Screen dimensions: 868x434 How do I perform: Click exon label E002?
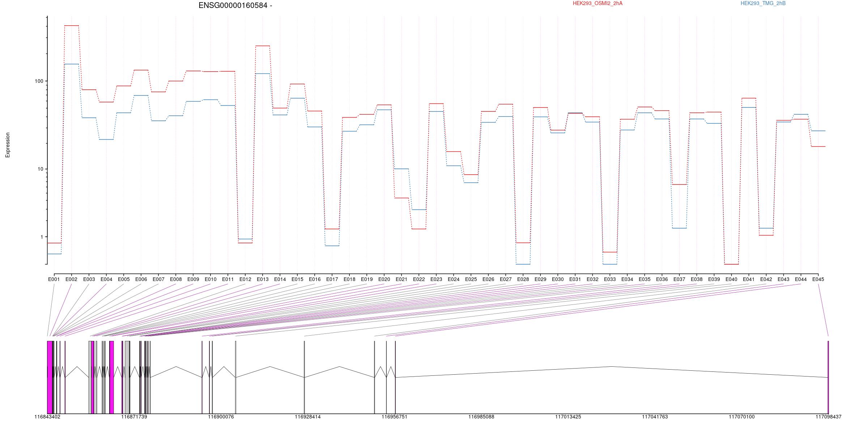coord(71,279)
